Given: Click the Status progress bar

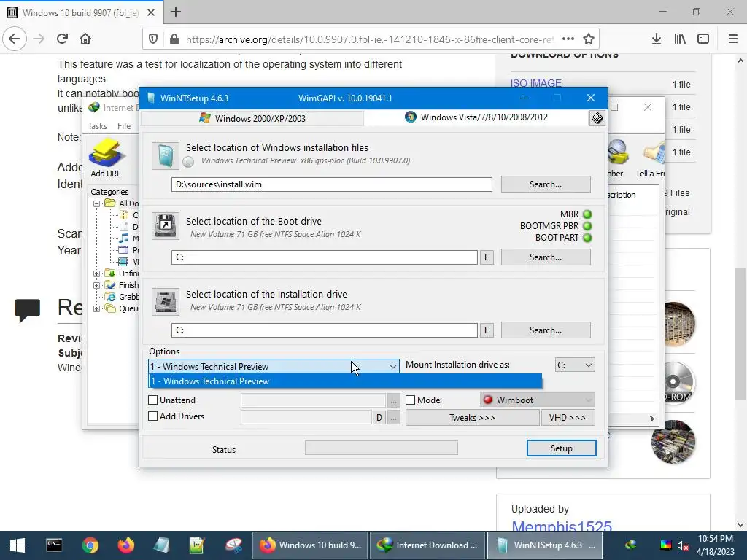Looking at the screenshot, I should [x=381, y=448].
